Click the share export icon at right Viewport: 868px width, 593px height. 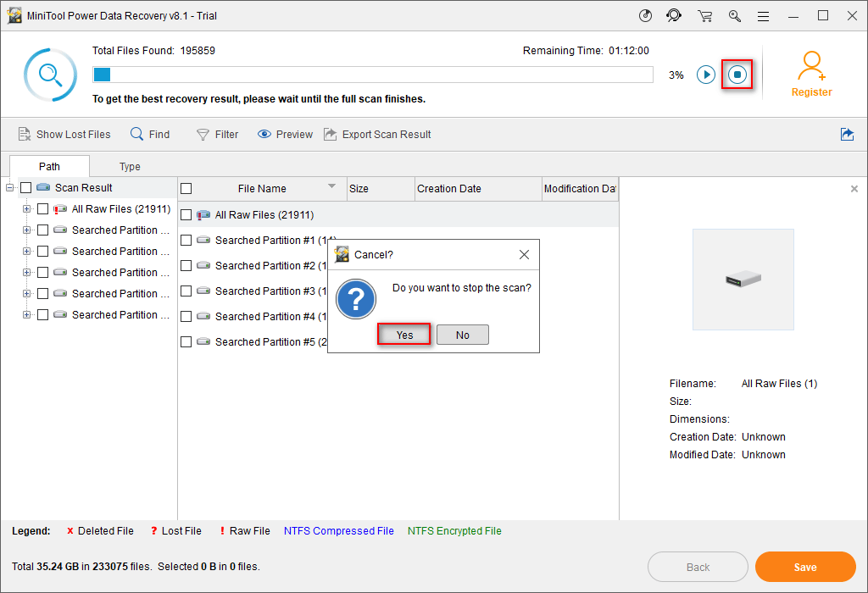pos(846,134)
